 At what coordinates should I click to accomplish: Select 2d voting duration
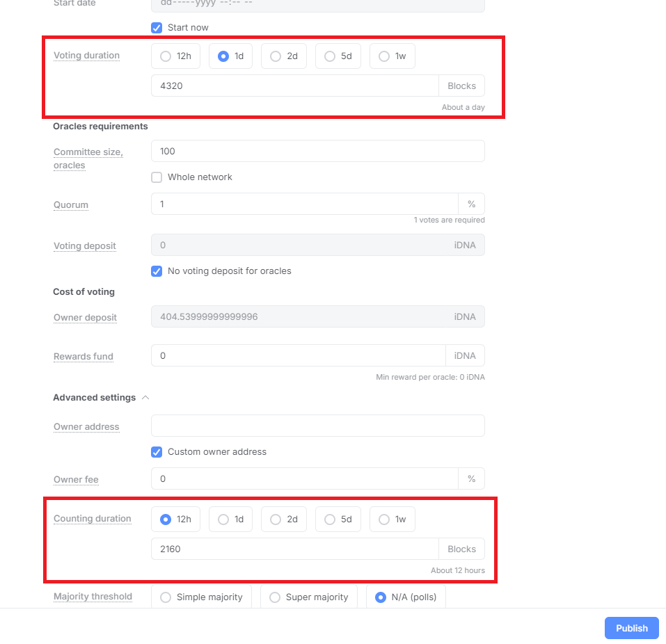tap(275, 56)
